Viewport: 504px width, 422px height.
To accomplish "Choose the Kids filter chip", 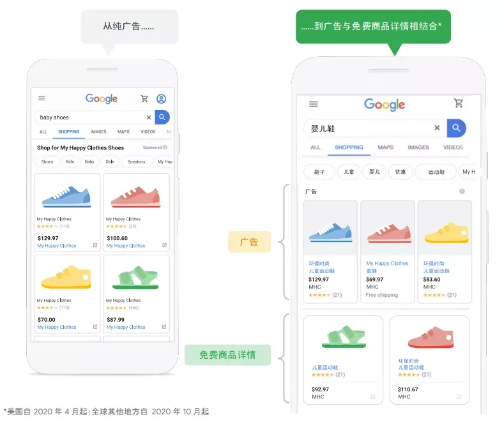I will pyautogui.click(x=70, y=162).
